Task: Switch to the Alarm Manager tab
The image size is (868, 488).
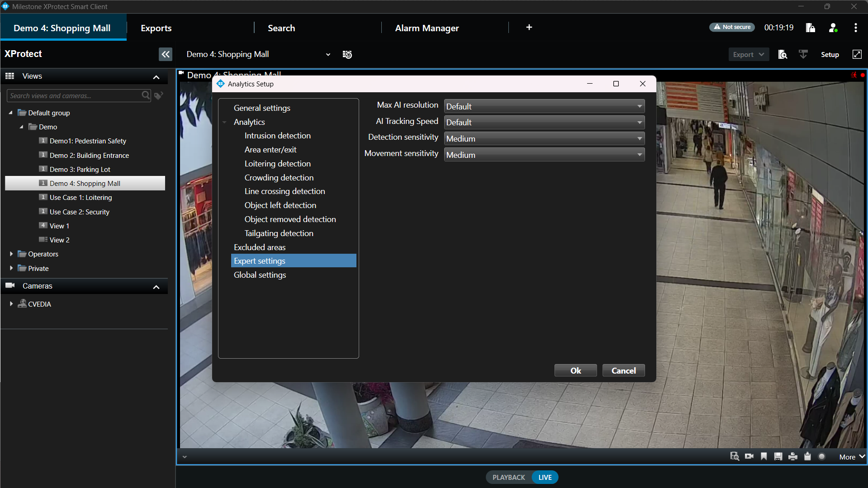Action: tap(427, 28)
